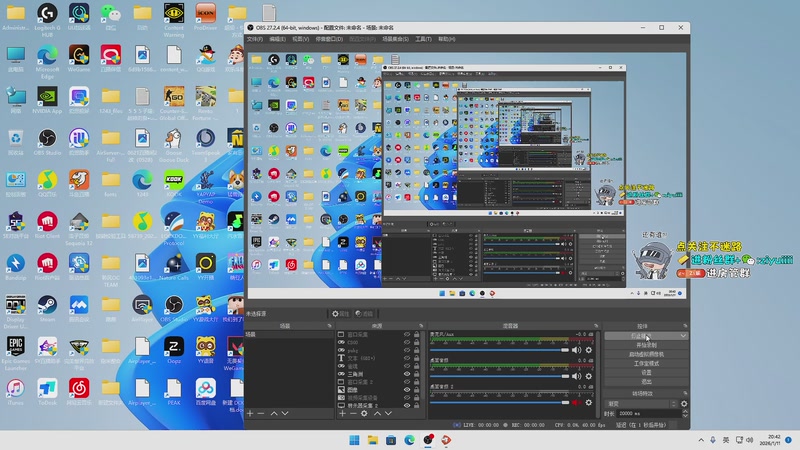Open the Windows Start button on the taskbar
Image resolution: width=800 pixels, height=450 pixels.
pos(354,440)
